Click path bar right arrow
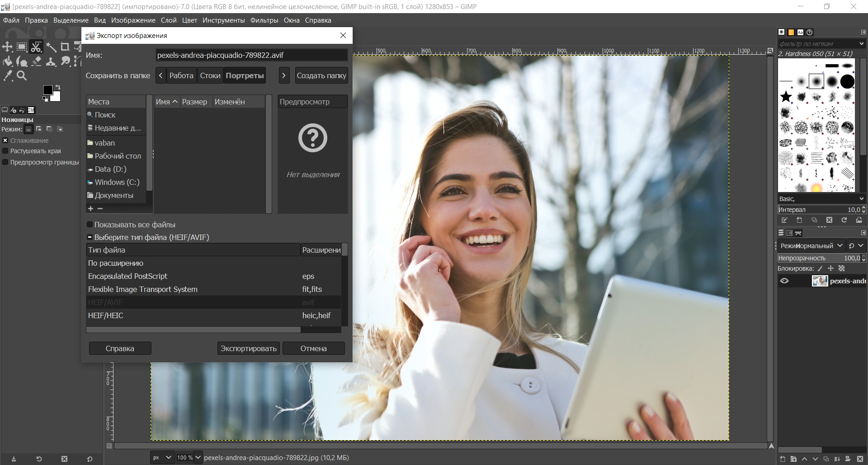The height and width of the screenshot is (465, 868). pos(284,75)
